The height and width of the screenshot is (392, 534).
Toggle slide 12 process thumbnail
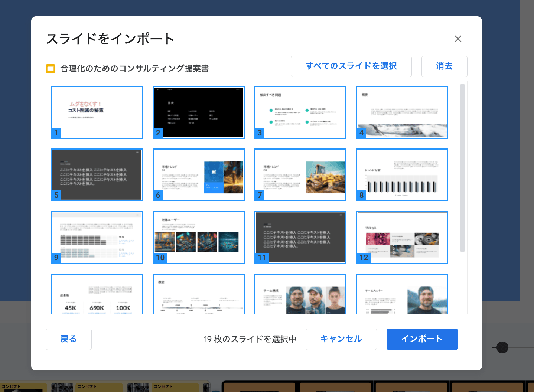pyautogui.click(x=402, y=237)
